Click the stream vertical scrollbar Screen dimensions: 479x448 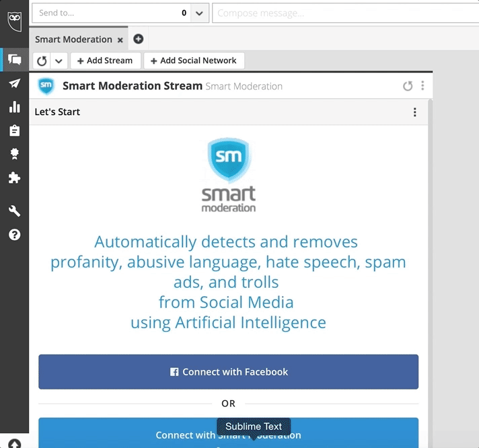430,273
